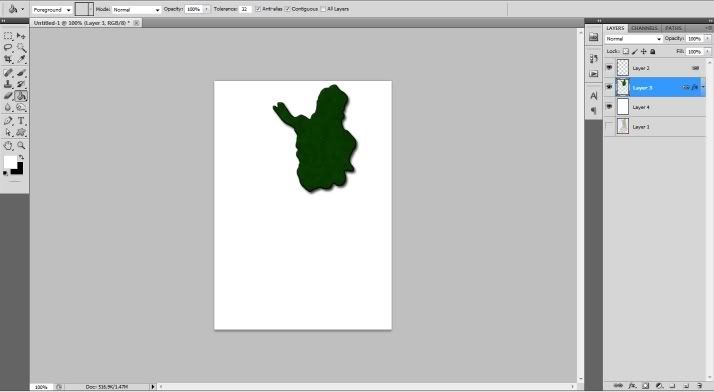
Task: Select the Hand tool
Action: point(8,146)
